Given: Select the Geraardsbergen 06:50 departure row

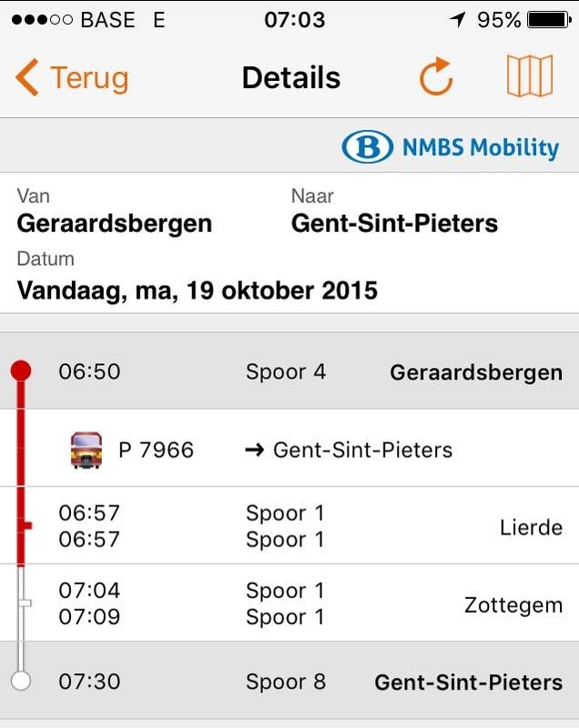Looking at the screenshot, I should tap(289, 371).
